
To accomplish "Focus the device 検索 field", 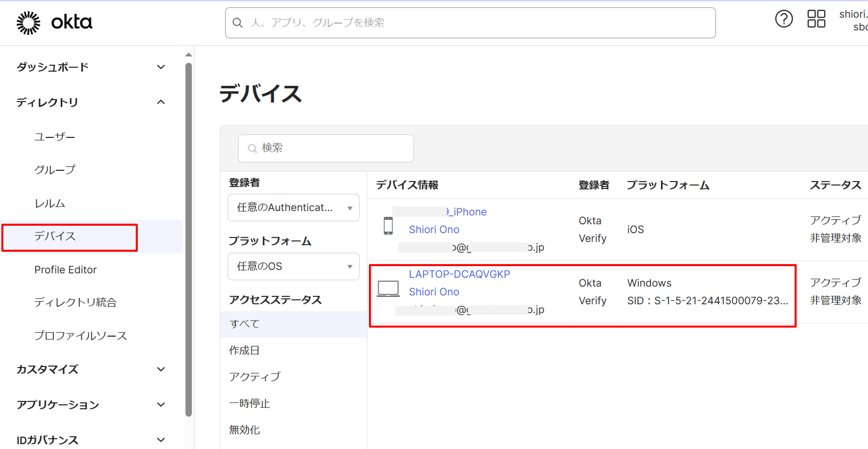I will tap(325, 148).
